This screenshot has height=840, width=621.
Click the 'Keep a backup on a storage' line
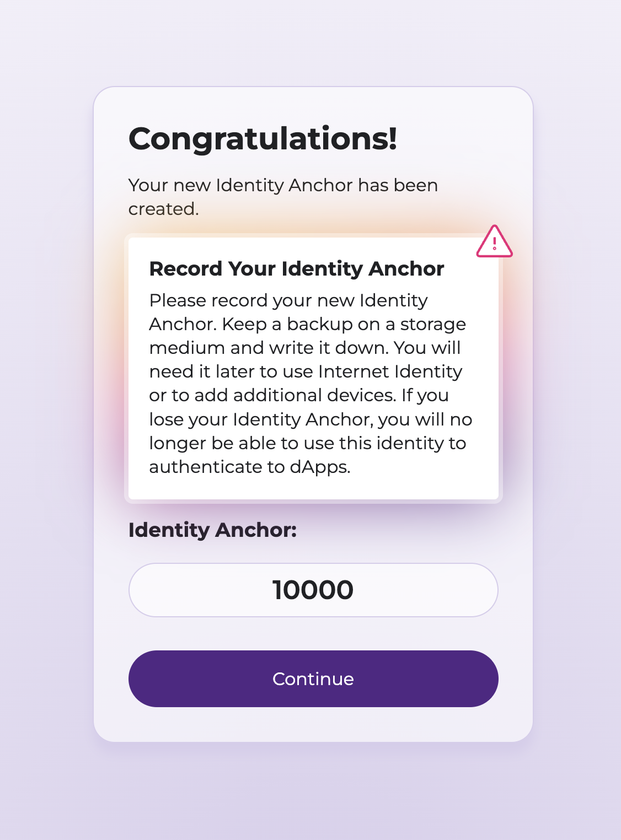click(x=344, y=324)
